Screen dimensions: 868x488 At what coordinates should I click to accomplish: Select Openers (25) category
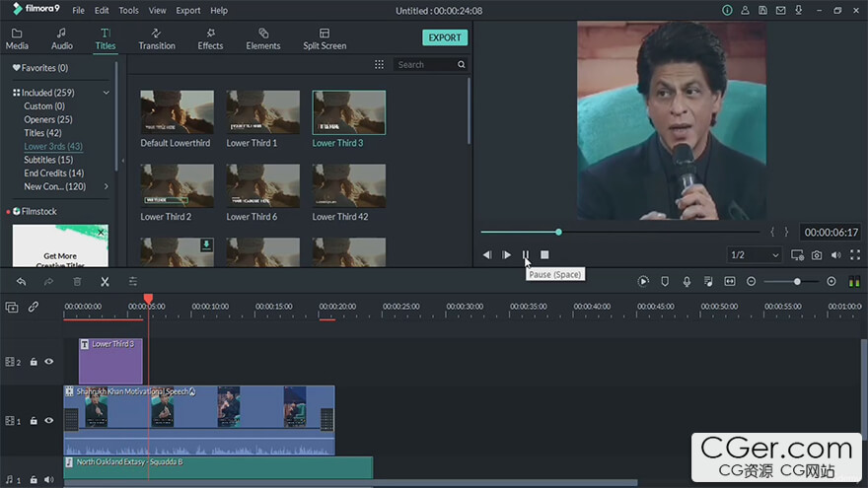click(48, 119)
